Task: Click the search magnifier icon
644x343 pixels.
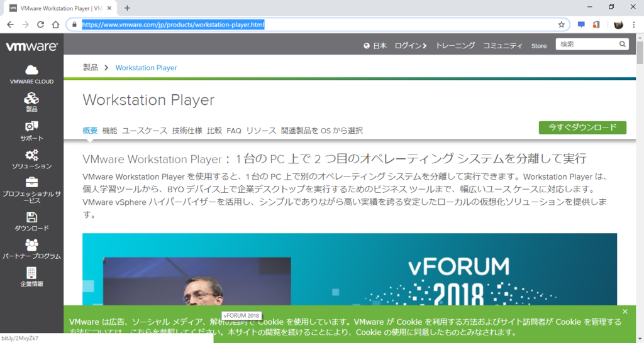Action: [x=622, y=44]
